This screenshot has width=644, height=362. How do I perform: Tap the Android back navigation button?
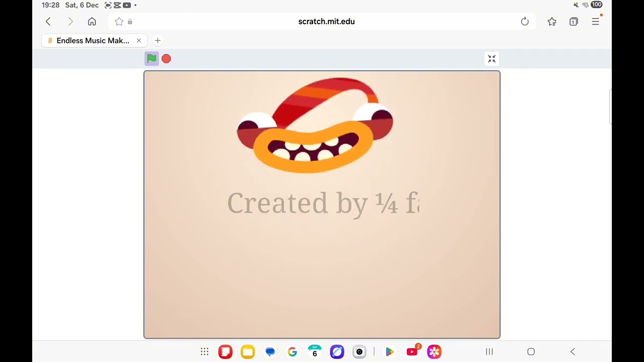click(573, 352)
